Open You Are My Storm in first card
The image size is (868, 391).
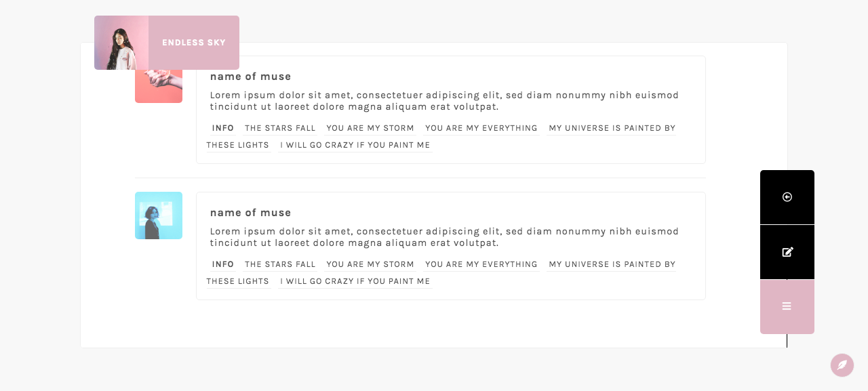370,128
